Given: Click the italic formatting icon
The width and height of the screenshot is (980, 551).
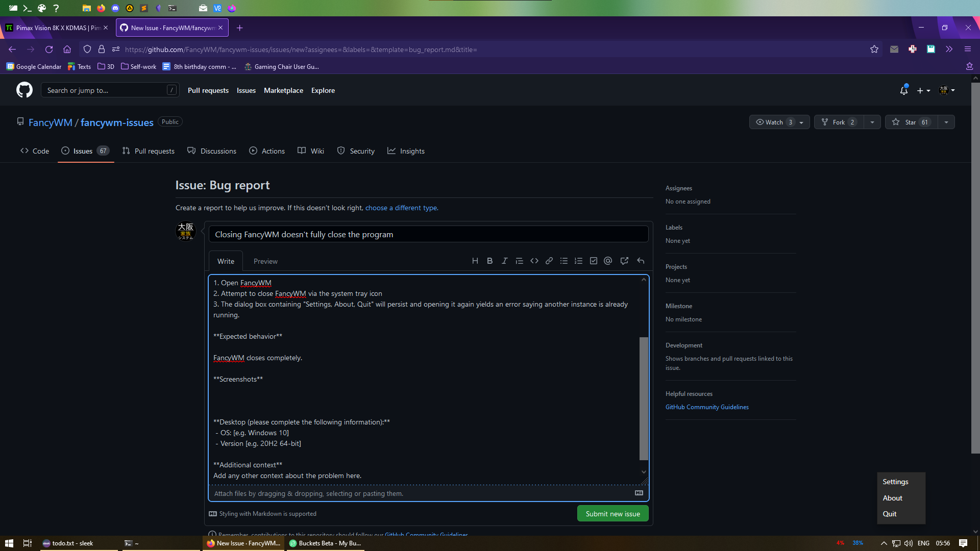Looking at the screenshot, I should [x=504, y=261].
